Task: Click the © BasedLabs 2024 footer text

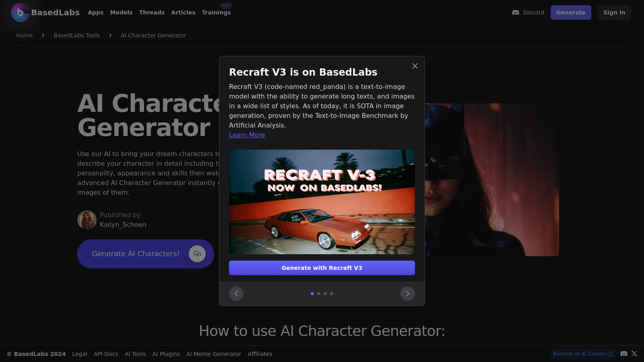Action: tap(36, 354)
